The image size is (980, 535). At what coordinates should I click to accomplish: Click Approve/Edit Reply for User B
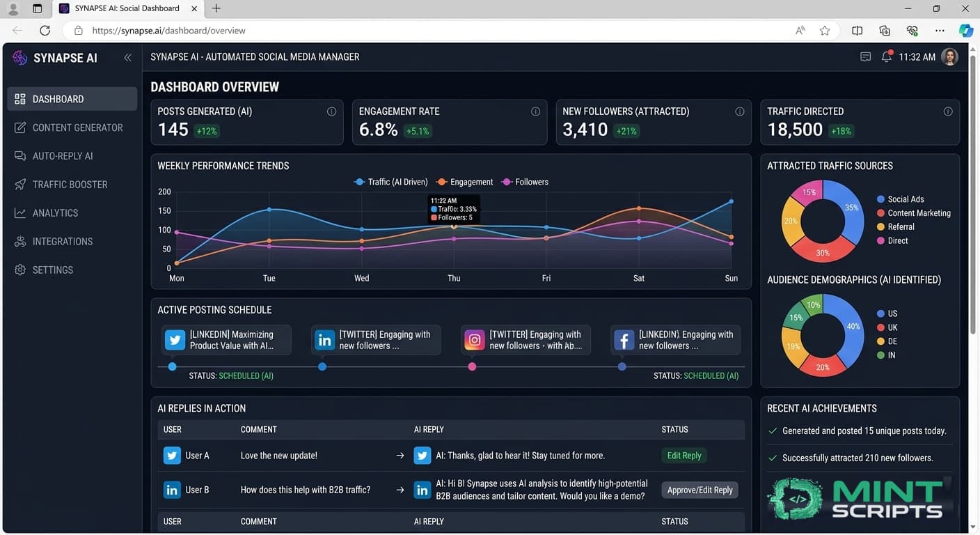pyautogui.click(x=700, y=490)
